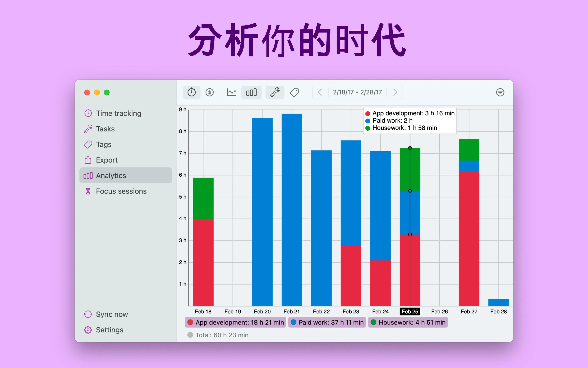Click the Feb 27 stacked bar
The image size is (588, 368).
(x=469, y=222)
